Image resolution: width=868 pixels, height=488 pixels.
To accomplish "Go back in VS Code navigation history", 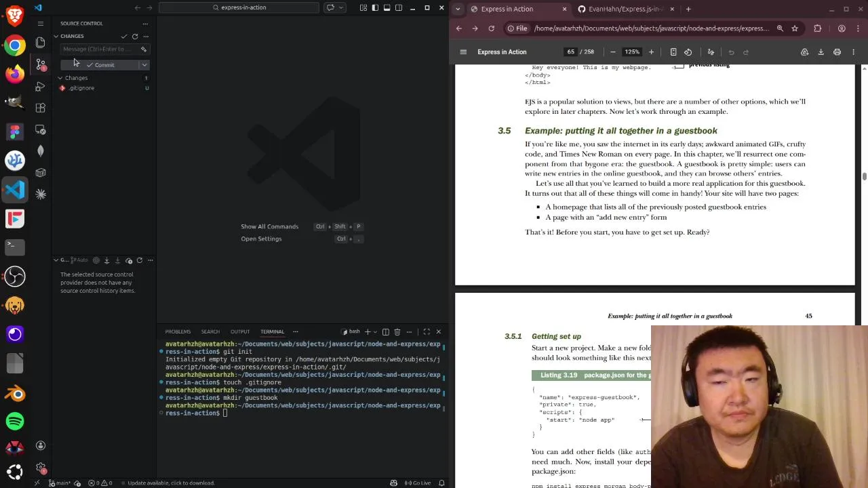I will pyautogui.click(x=138, y=7).
